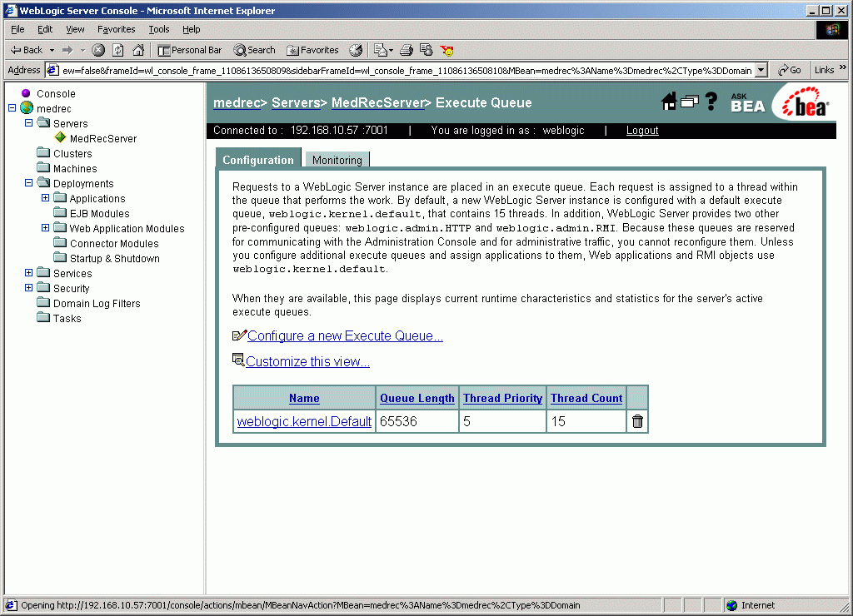Screen dimensions: 853x616
Task: Switch to the Configuration tab
Action: [258, 160]
